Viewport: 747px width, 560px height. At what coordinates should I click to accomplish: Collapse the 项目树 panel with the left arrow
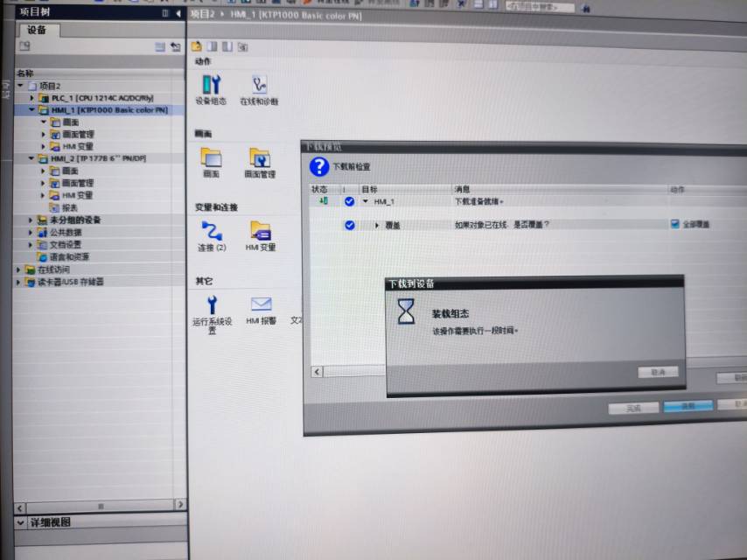178,13
